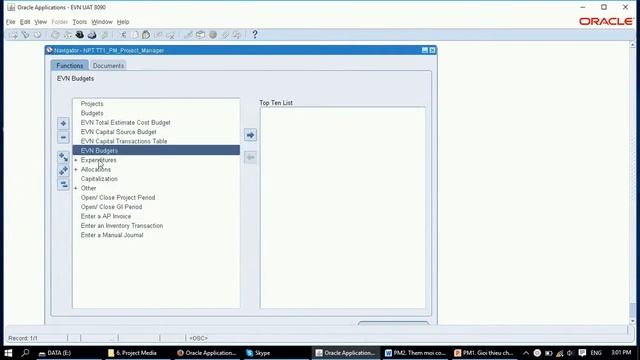The width and height of the screenshot is (640, 360).
Task: Click the Switch Responsibilities hat icon
Action: 80,35
